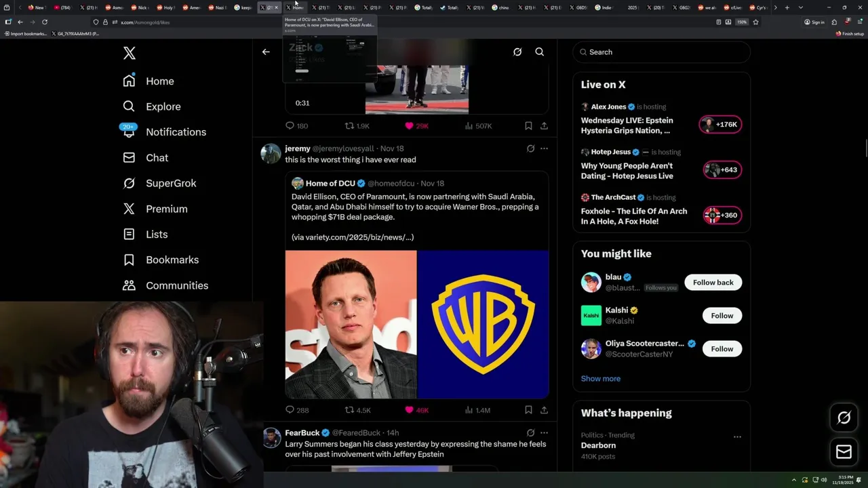This screenshot has height=488, width=868.
Task: Follow the Kalshi account
Action: tap(722, 316)
